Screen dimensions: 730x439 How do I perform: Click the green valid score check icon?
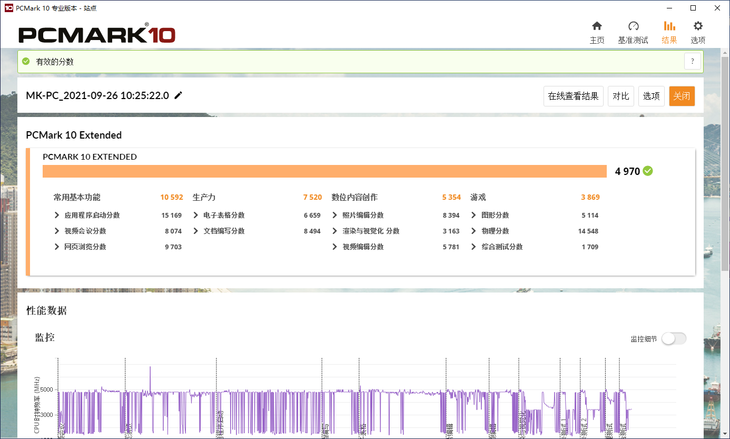26,61
